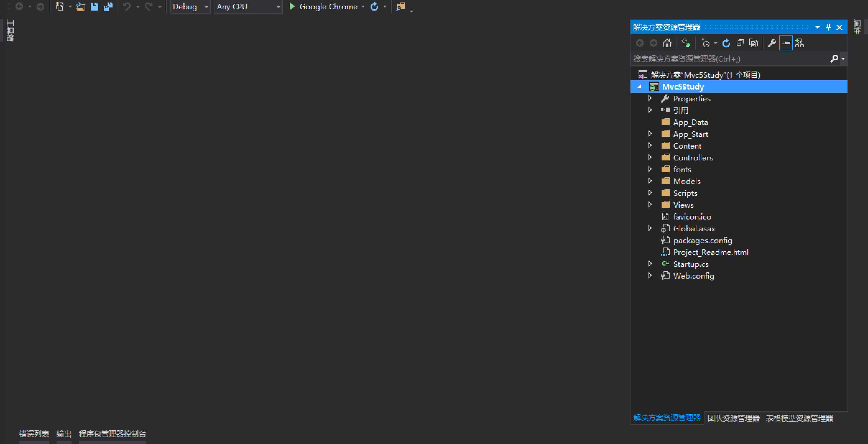Click the Back arrow in Solution Explorer toolbar
The width and height of the screenshot is (868, 444).
click(639, 43)
